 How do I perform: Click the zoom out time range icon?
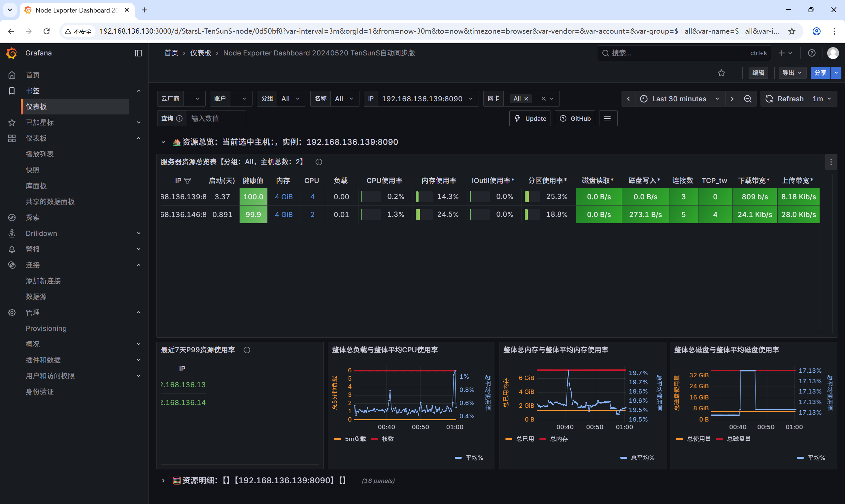point(748,99)
